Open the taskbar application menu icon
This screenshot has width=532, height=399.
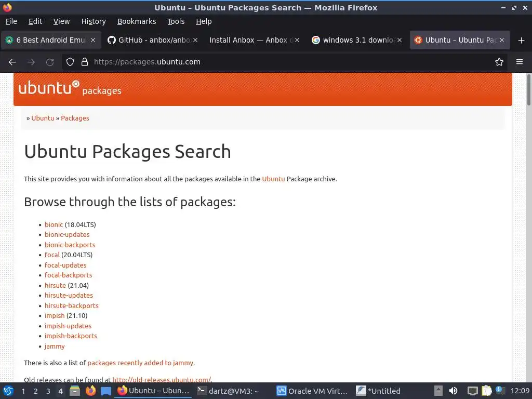(x=8, y=391)
